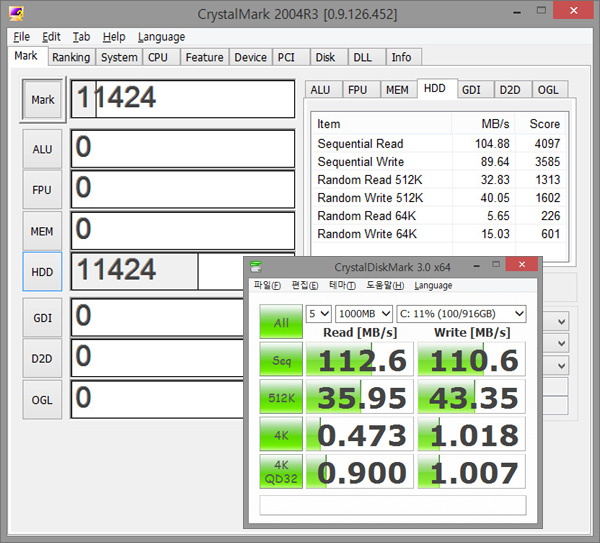Switch to the Device tab

click(x=250, y=57)
